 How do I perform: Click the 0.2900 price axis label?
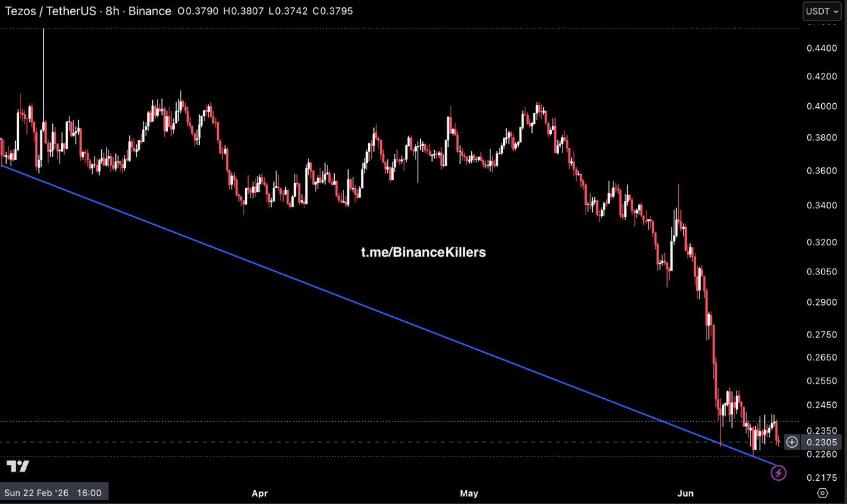coord(822,303)
